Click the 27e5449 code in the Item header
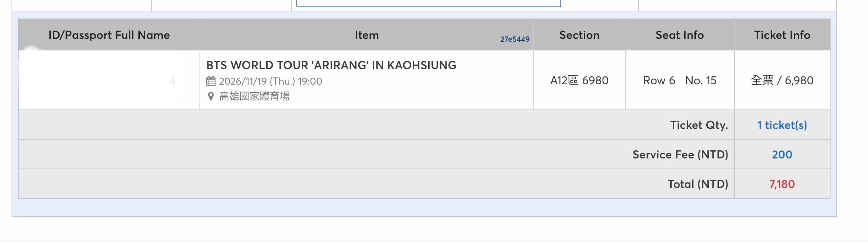 [515, 39]
